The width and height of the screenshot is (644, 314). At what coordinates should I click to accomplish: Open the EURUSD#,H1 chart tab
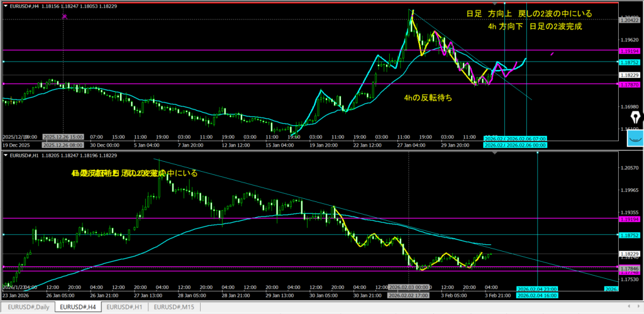(x=125, y=307)
